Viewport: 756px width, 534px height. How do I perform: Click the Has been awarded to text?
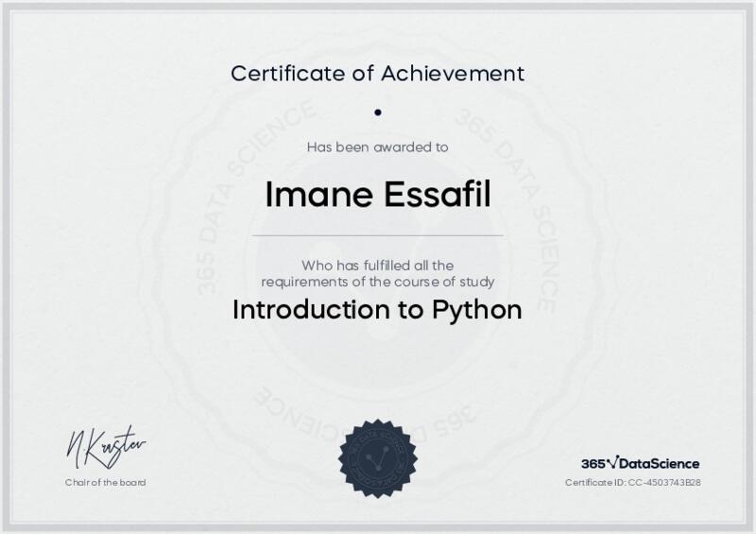click(x=378, y=146)
